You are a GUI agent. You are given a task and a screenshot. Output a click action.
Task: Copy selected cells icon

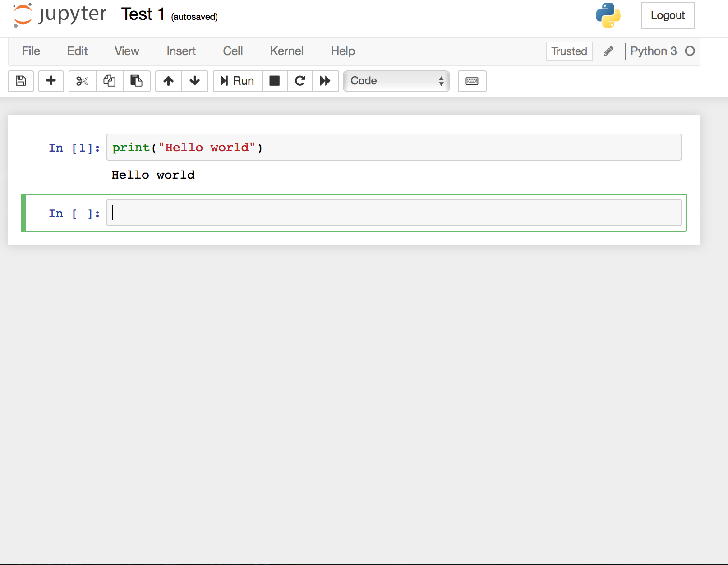click(110, 81)
